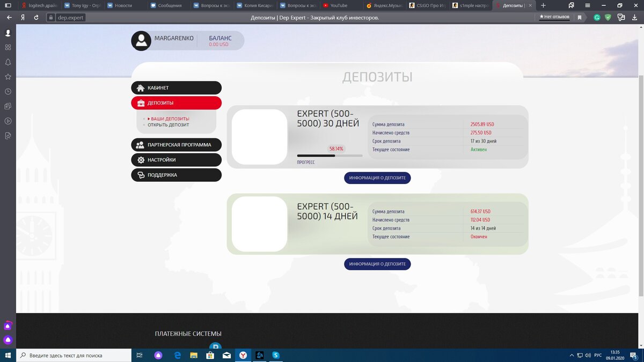Click the Grammarly extension icon in address bar
Screen dimensions: 644x362
[x=596, y=17]
